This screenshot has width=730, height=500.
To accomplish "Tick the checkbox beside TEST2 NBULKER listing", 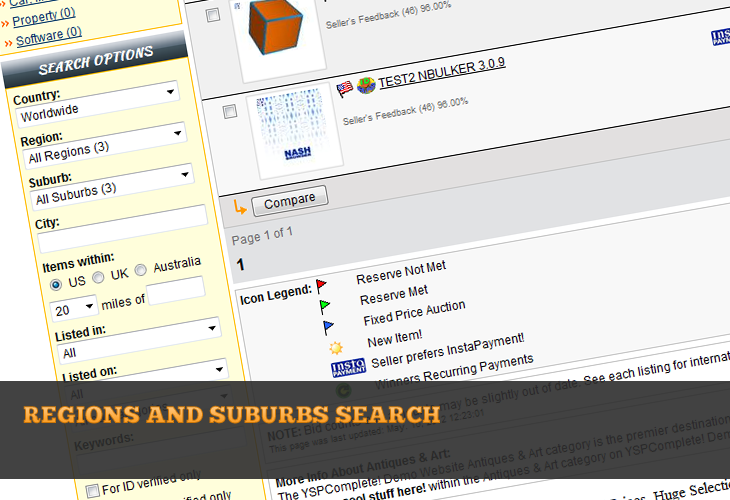I will [230, 112].
